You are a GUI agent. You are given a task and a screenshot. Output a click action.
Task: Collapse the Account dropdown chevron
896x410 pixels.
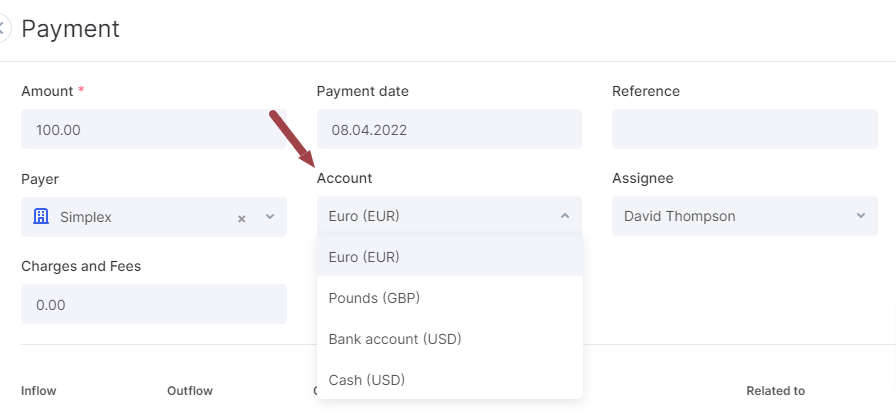(x=565, y=216)
